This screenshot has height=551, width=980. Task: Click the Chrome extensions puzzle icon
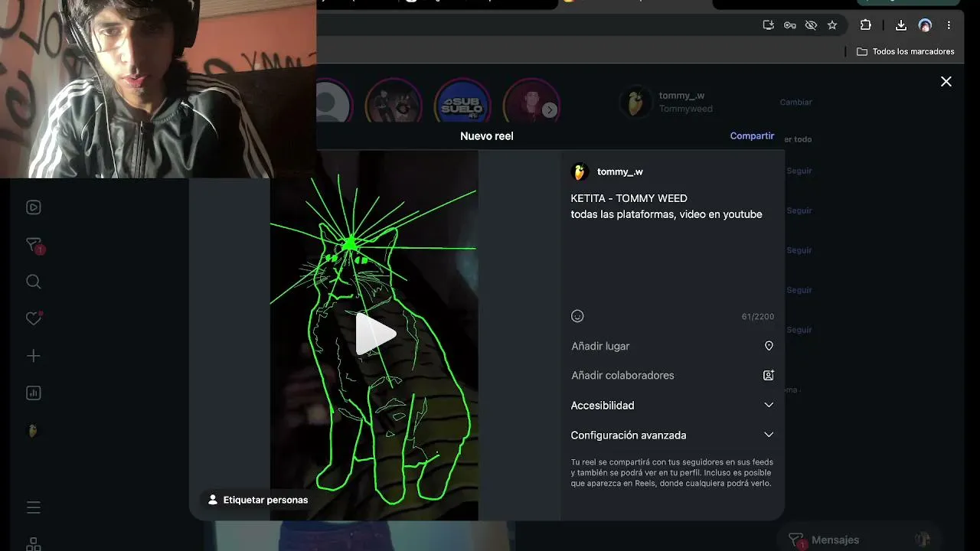click(866, 25)
